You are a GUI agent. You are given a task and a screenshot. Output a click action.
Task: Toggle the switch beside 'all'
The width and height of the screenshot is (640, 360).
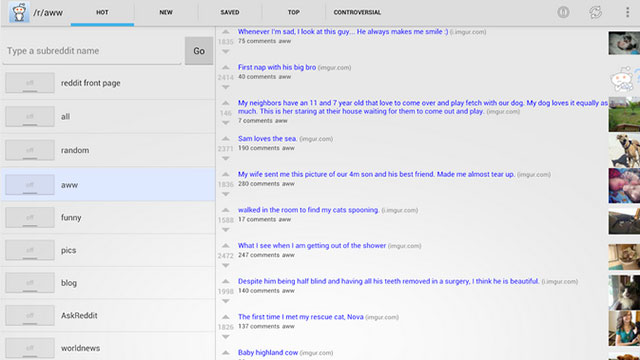[30, 116]
